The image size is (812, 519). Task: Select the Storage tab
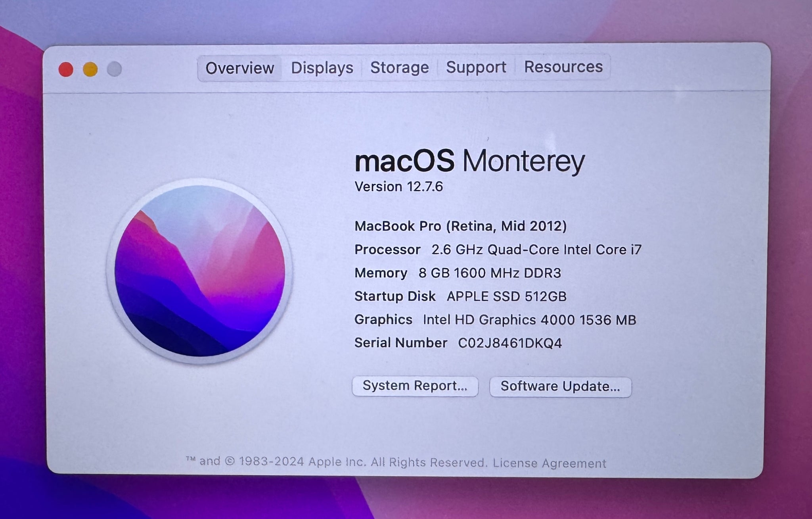pos(400,67)
